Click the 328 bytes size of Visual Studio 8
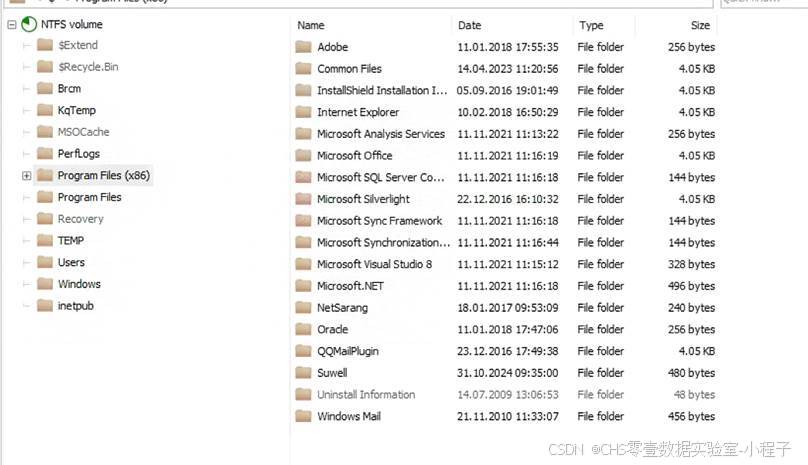This screenshot has height=465, width=808. click(x=692, y=264)
